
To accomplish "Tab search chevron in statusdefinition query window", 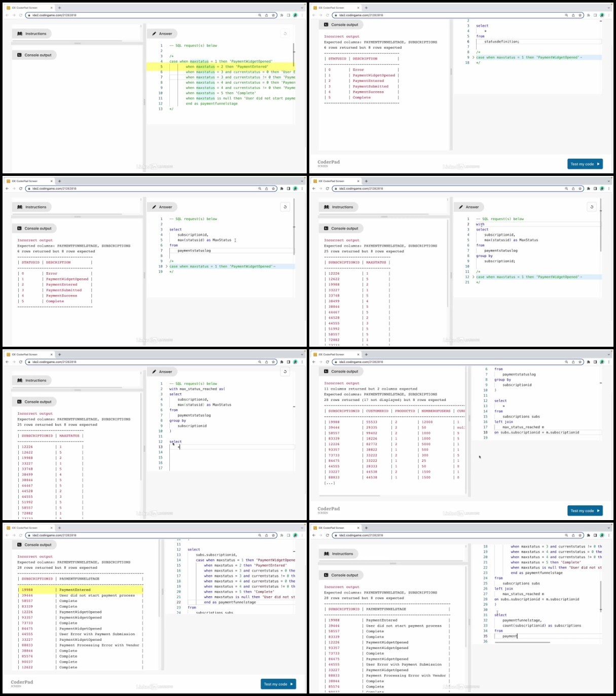I will tap(609, 8).
